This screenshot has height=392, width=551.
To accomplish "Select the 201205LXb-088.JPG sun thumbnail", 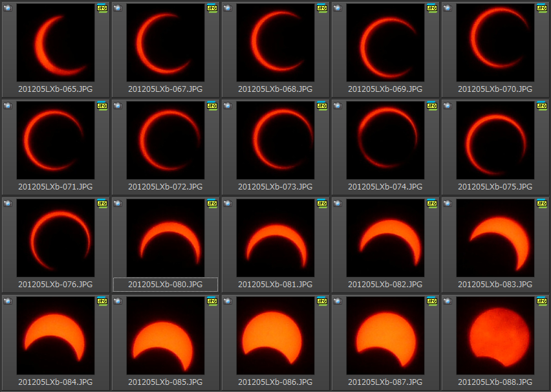I will 495,336.
